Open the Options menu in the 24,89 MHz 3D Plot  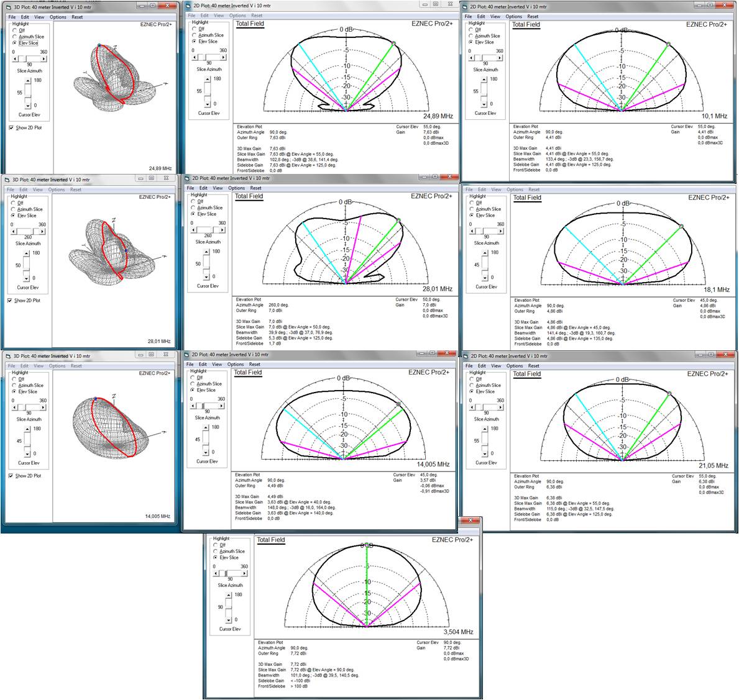(x=58, y=17)
